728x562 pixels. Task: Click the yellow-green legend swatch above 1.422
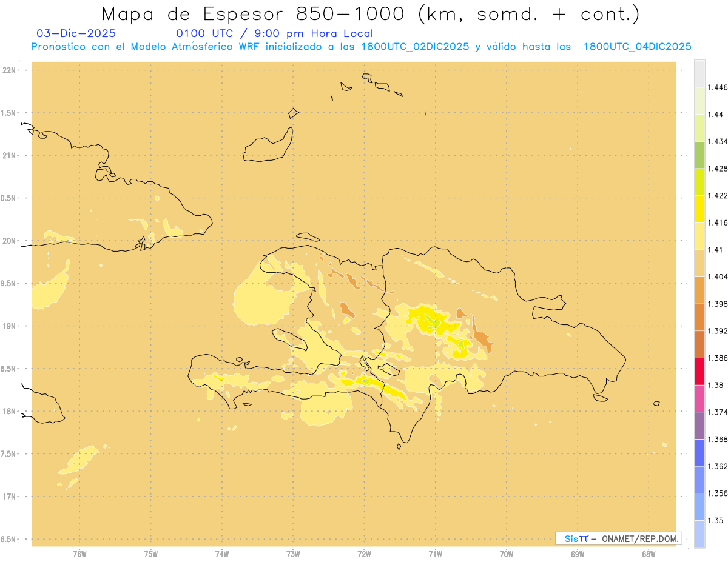(699, 182)
